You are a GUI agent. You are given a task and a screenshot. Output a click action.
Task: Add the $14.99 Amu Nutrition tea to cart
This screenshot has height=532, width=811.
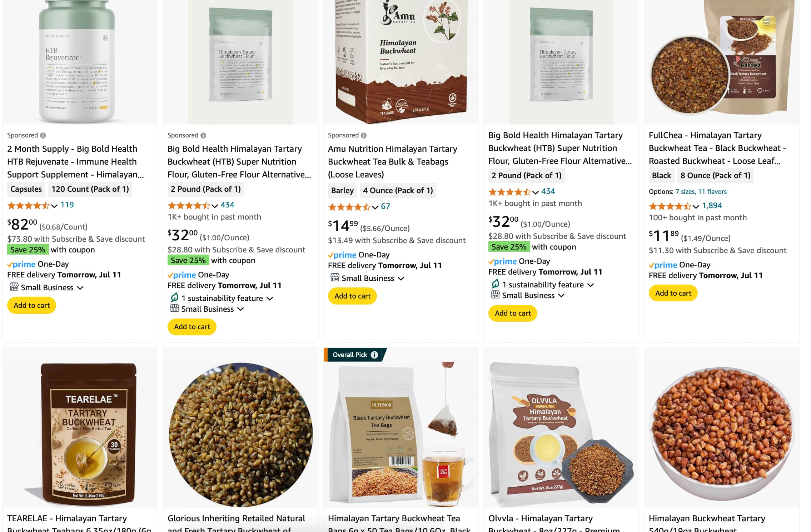coord(352,296)
